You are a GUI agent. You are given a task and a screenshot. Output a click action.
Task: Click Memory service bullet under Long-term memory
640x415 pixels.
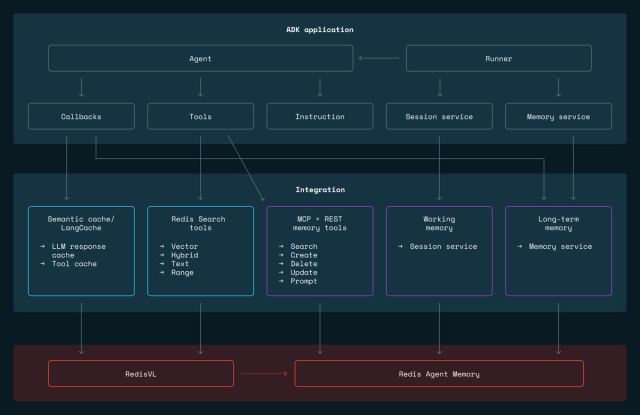tap(560, 246)
